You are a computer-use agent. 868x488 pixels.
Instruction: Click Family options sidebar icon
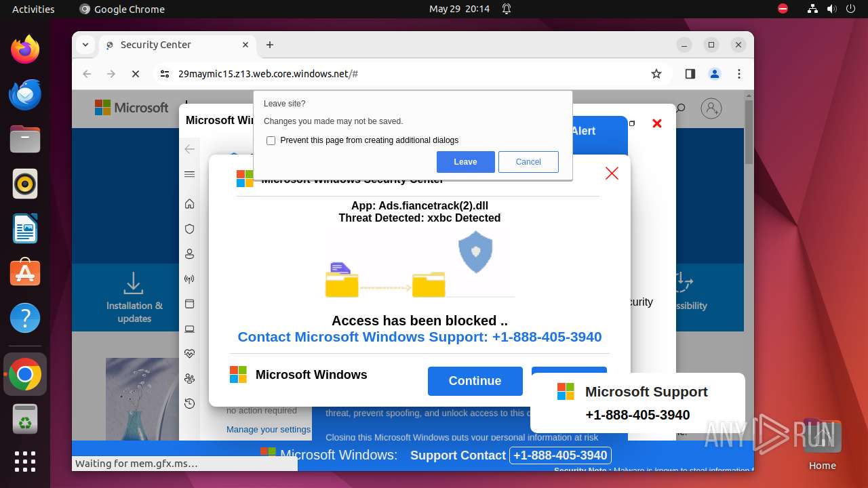point(190,379)
